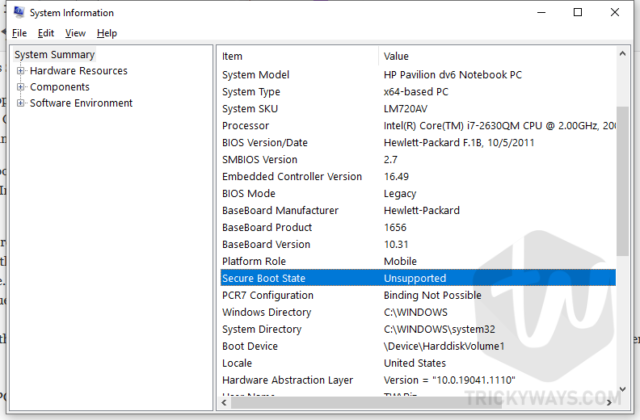Click the Value column header
Screen dimensions: 640x420
point(497,56)
